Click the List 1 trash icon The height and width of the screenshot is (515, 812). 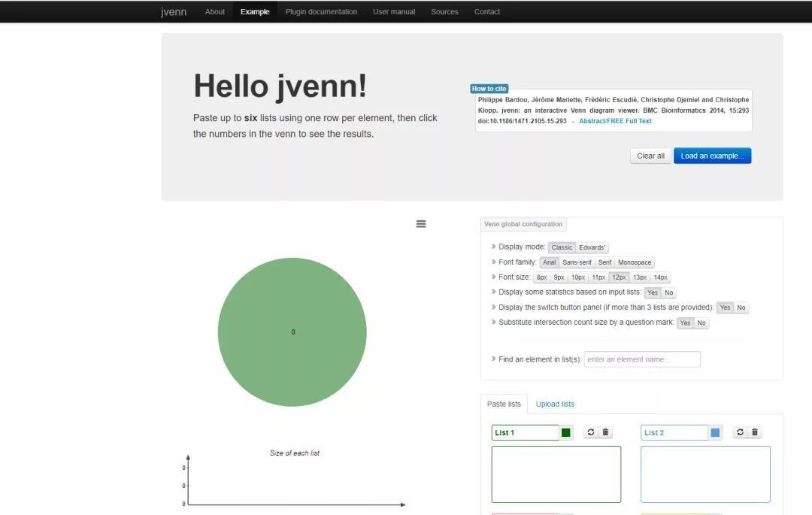(x=606, y=432)
